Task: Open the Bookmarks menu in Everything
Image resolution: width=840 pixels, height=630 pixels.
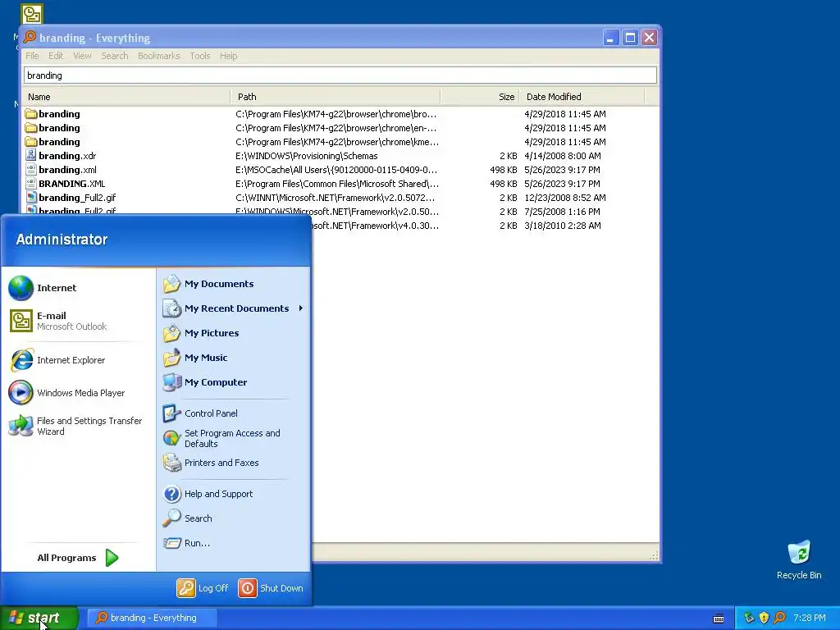Action: [158, 56]
